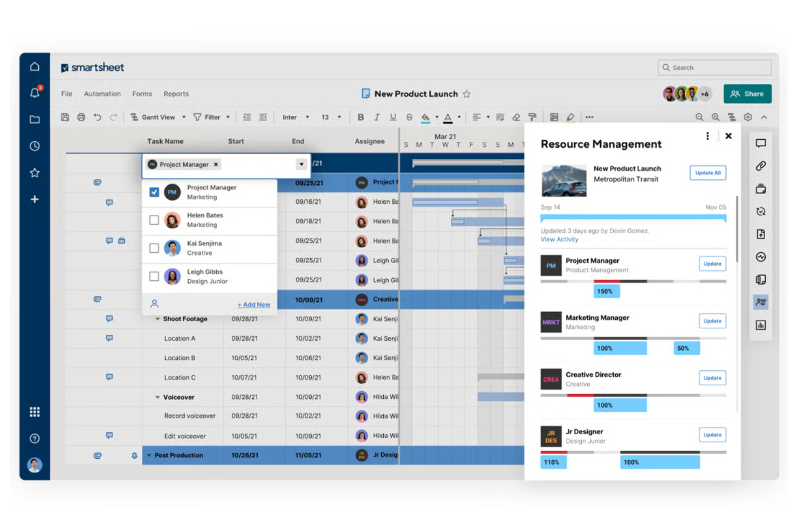Click the notifications bell in left sidebar
The image size is (798, 532).
coord(35,93)
